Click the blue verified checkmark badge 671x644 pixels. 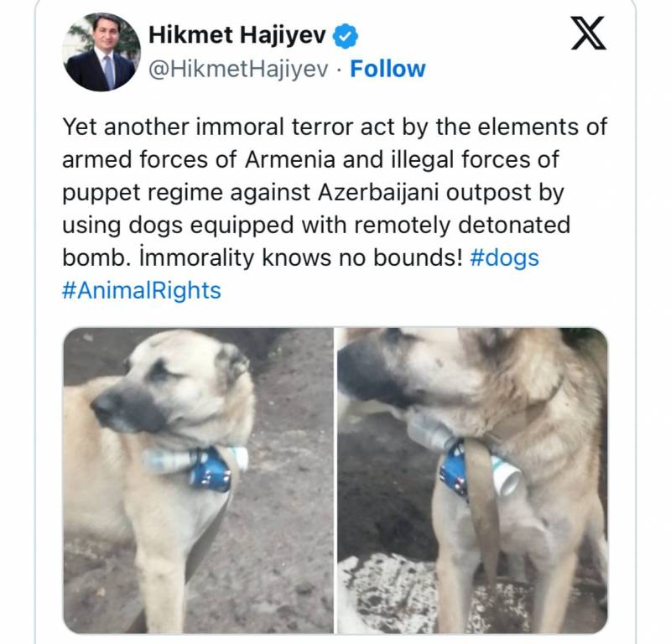tap(345, 36)
